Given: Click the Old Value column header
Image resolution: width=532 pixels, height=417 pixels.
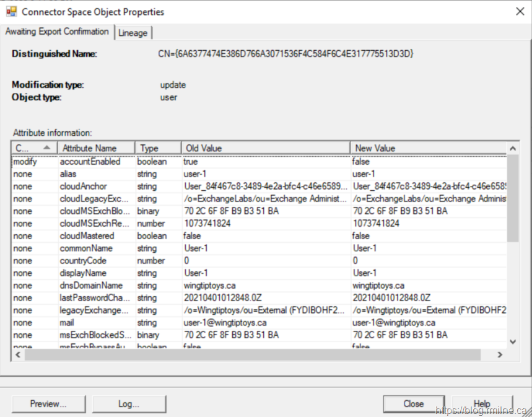Looking at the screenshot, I should coord(265,148).
